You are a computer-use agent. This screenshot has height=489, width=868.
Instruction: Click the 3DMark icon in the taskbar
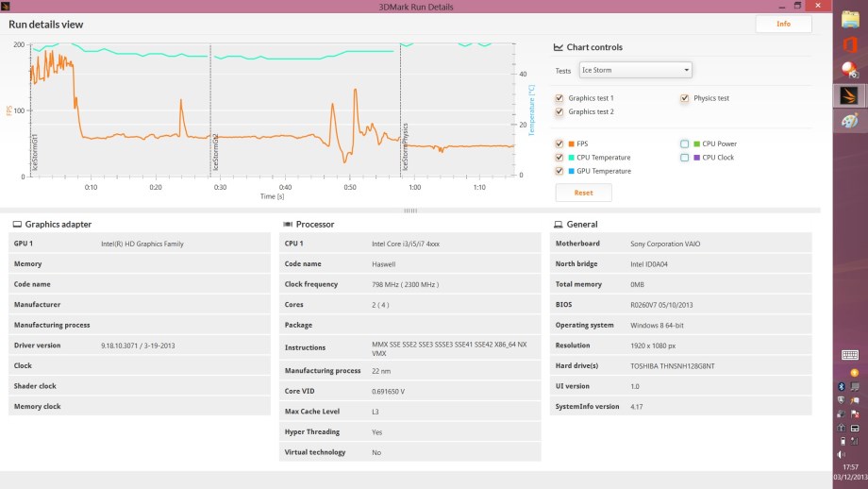[x=850, y=95]
